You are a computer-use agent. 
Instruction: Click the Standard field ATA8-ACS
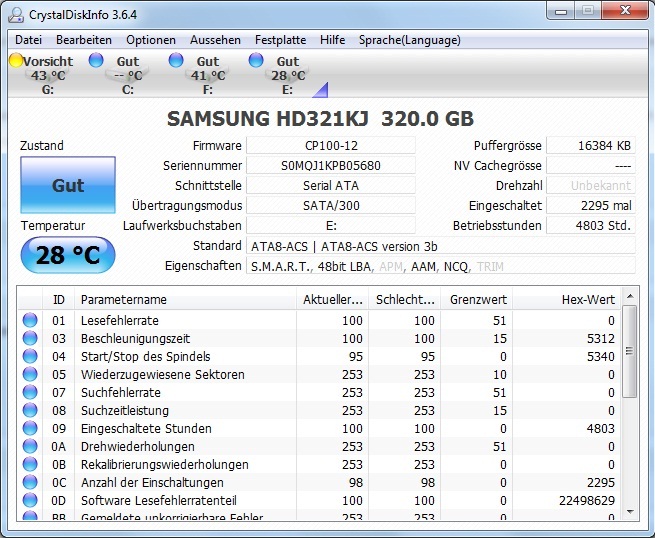pyautogui.click(x=441, y=246)
